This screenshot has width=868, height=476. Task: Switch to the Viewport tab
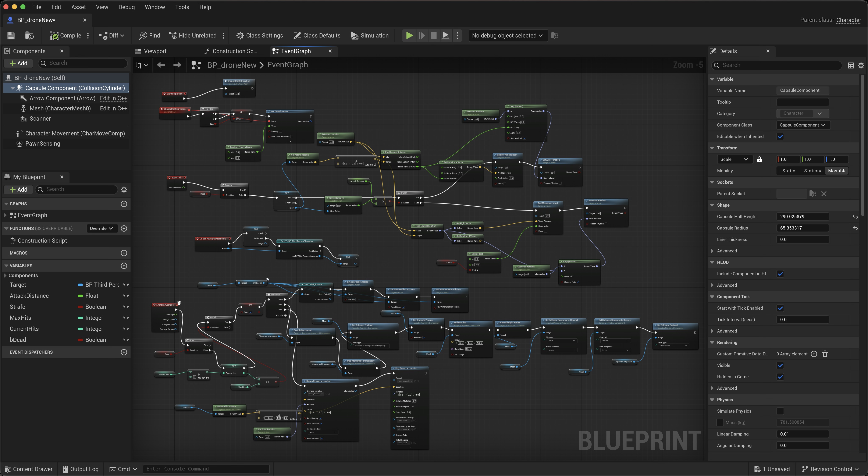[x=151, y=51]
